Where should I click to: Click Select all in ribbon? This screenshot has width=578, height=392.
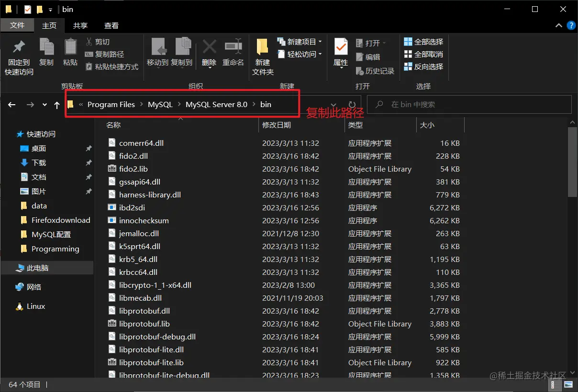pos(424,42)
